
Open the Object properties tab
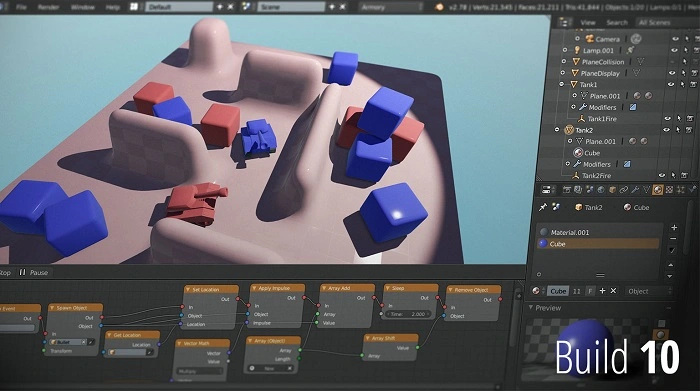[x=612, y=190]
